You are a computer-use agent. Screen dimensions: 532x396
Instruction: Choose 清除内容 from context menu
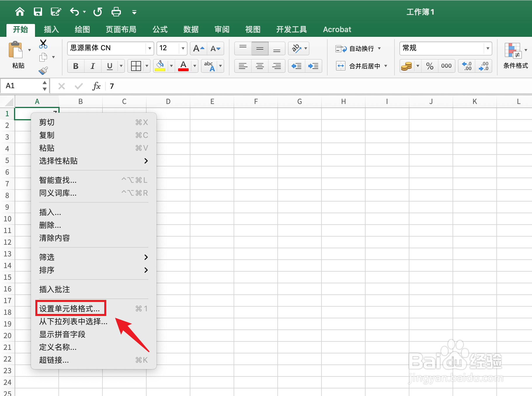pos(93,238)
